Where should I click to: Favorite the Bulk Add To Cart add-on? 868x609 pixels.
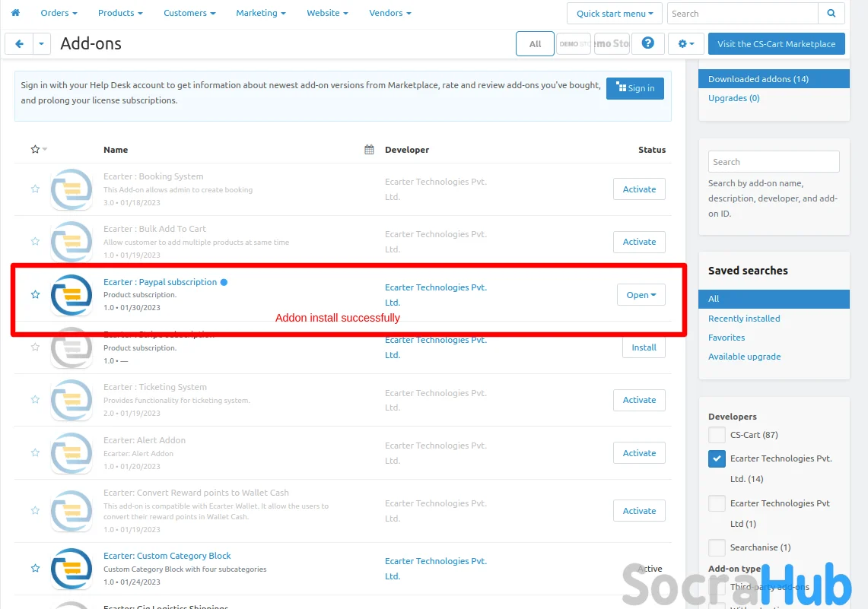click(36, 242)
